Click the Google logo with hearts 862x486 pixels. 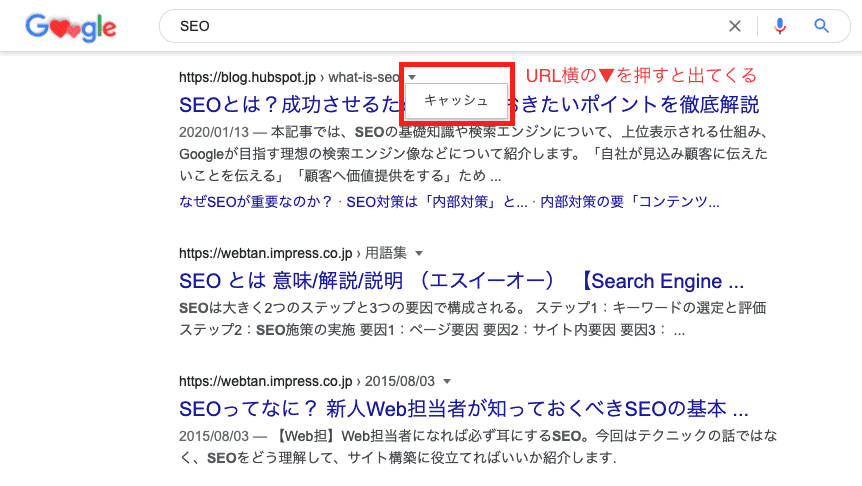71,27
